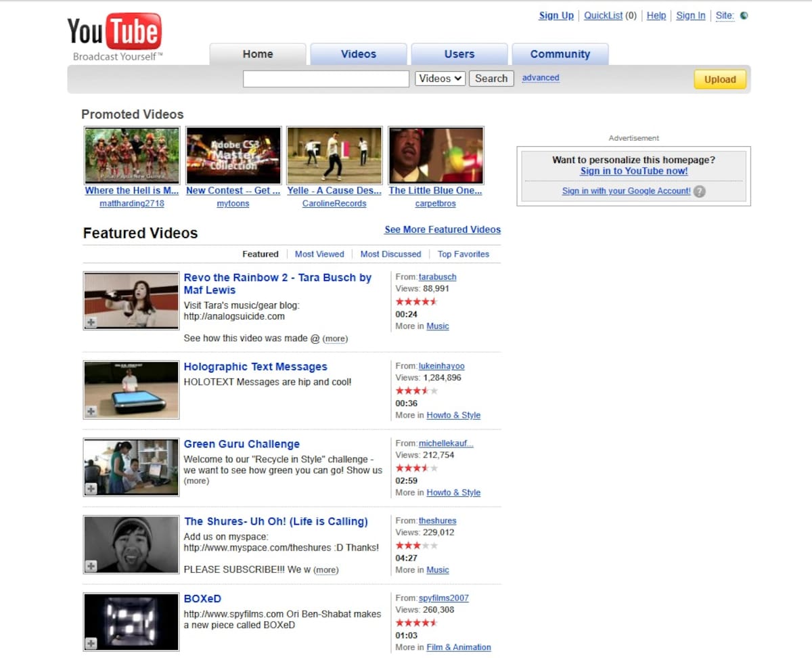Screen dimensions: 812x658
Task: Click the Search button
Action: tap(491, 79)
